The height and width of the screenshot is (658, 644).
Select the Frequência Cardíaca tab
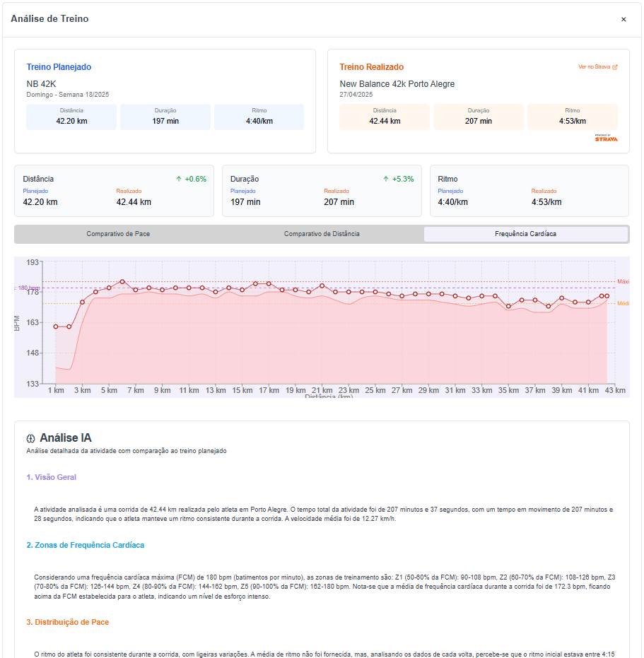526,234
